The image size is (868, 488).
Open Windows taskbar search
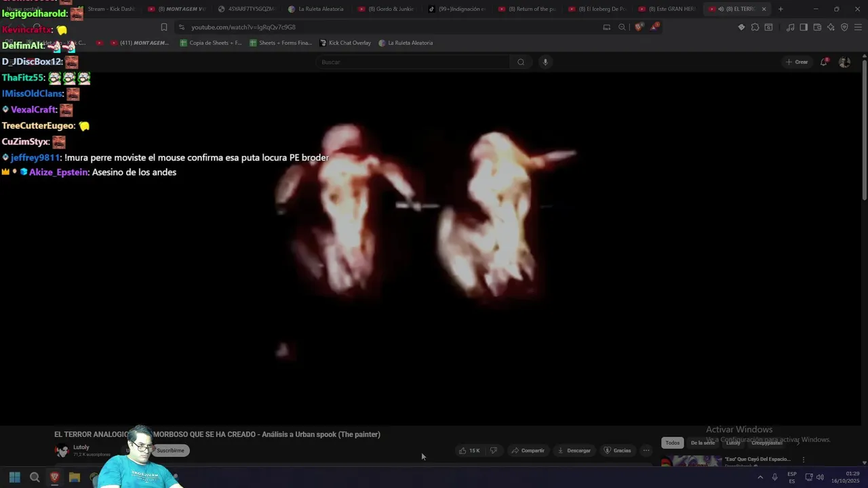[35, 477]
